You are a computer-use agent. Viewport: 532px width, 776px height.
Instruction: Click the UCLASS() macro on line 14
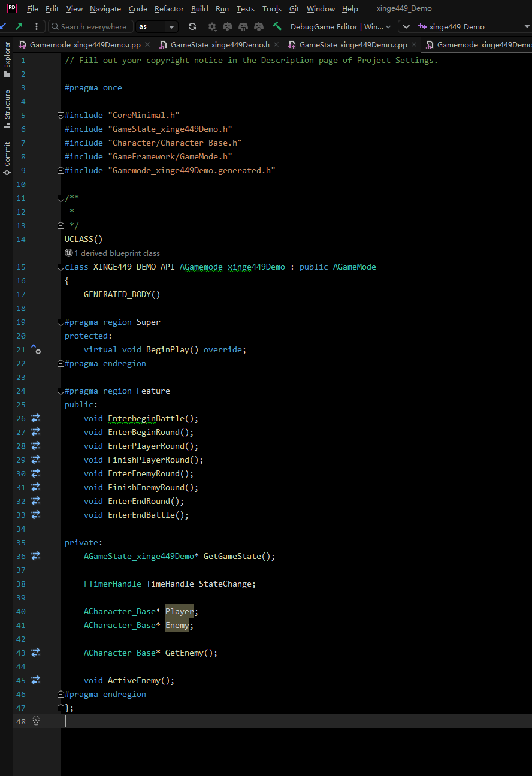click(x=84, y=239)
